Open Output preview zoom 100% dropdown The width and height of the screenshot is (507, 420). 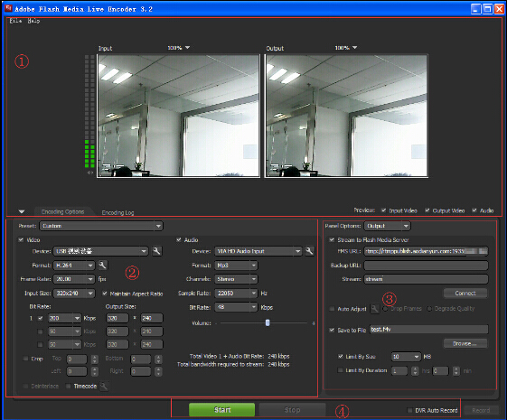coord(346,48)
